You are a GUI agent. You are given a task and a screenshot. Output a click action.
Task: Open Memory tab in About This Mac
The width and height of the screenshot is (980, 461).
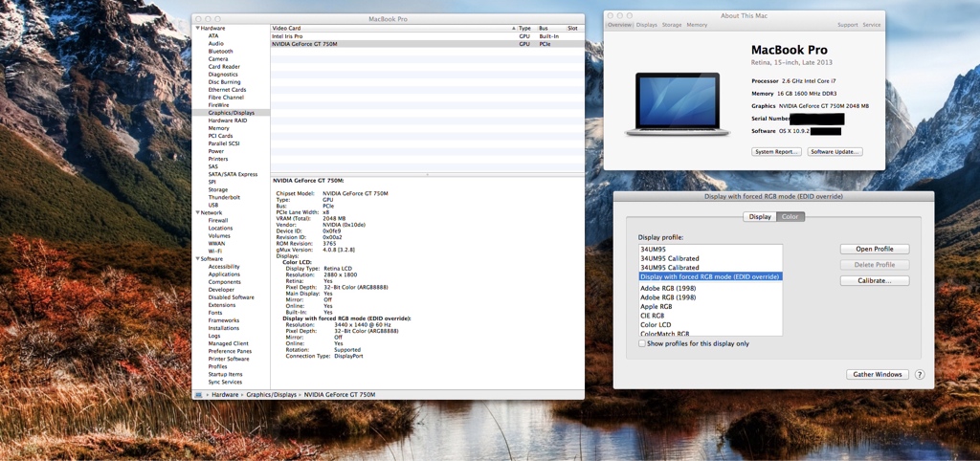pyautogui.click(x=697, y=25)
